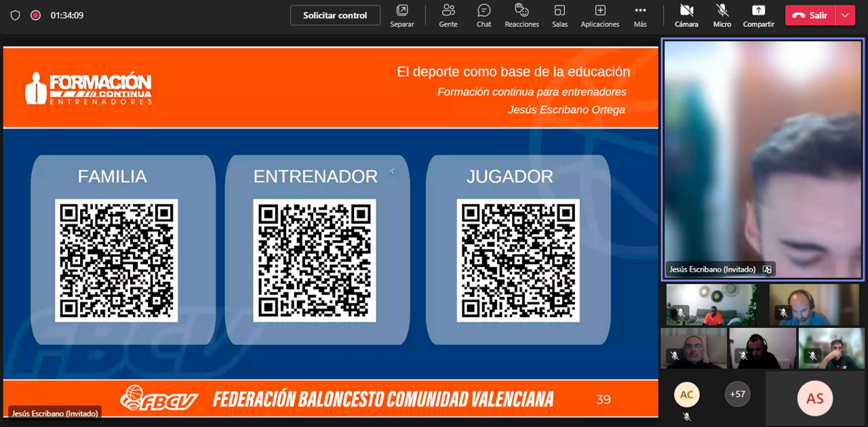
Task: Click the AC participant avatar
Action: click(686, 394)
